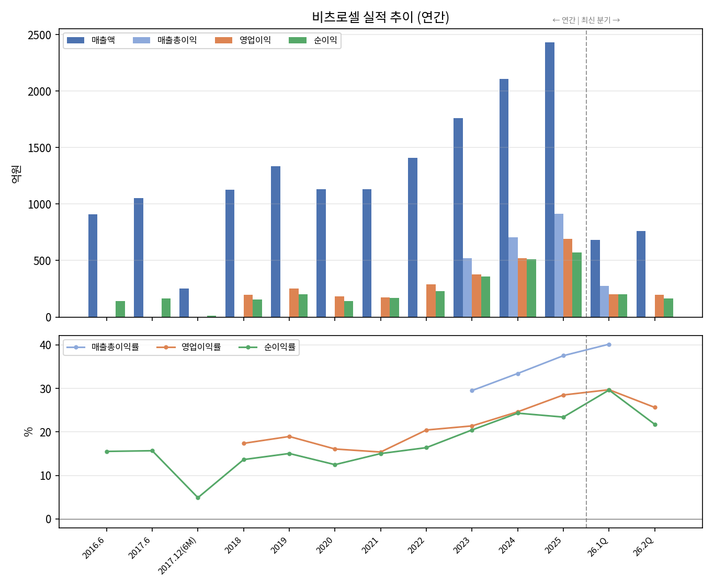Click the 2019 x-axis label

coord(280,545)
